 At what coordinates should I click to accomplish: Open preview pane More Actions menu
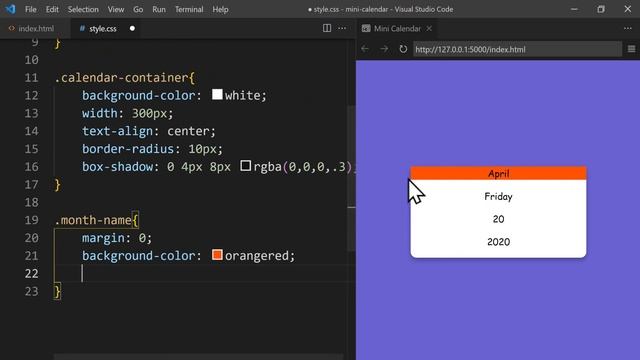tap(628, 28)
